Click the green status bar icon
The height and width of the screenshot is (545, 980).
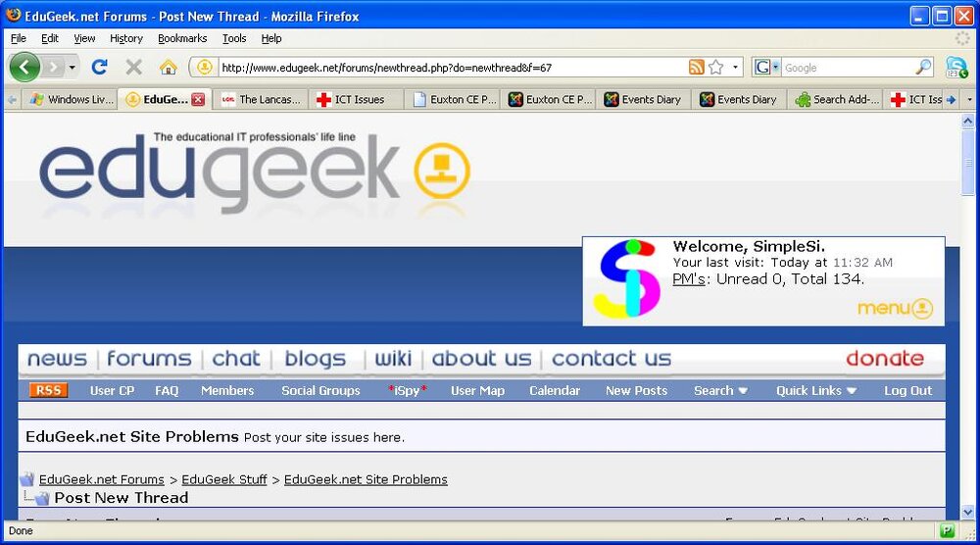(947, 531)
